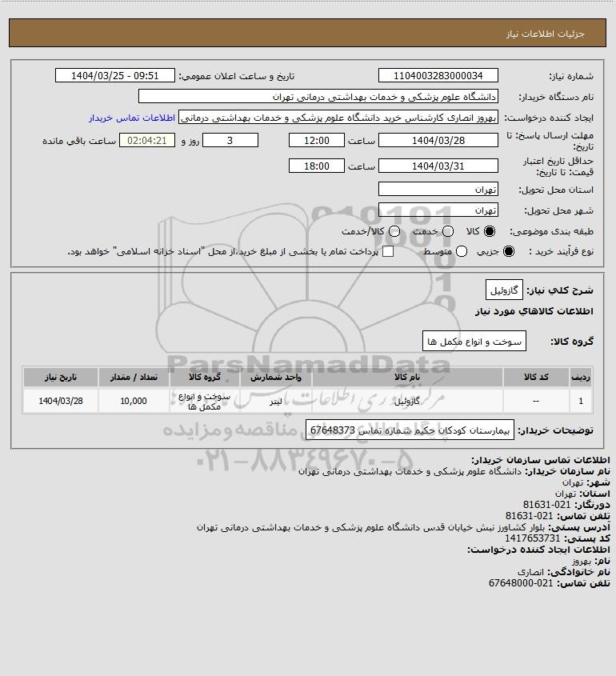Click the deadline time field 12:00

coord(317,140)
